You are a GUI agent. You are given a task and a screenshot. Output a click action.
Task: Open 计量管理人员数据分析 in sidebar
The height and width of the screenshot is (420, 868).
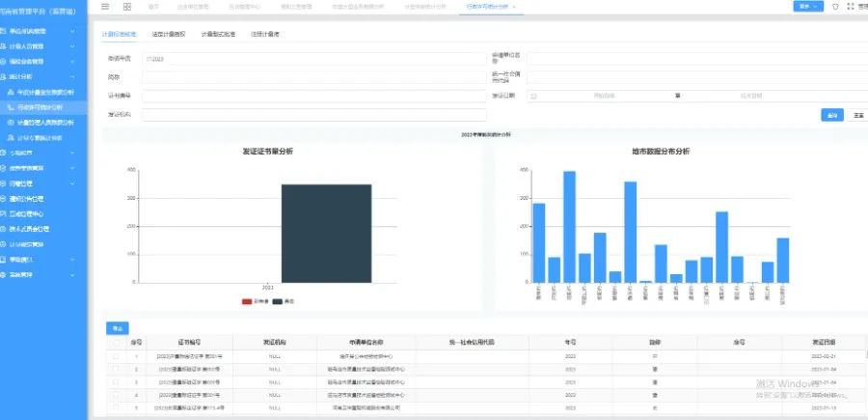click(x=46, y=122)
